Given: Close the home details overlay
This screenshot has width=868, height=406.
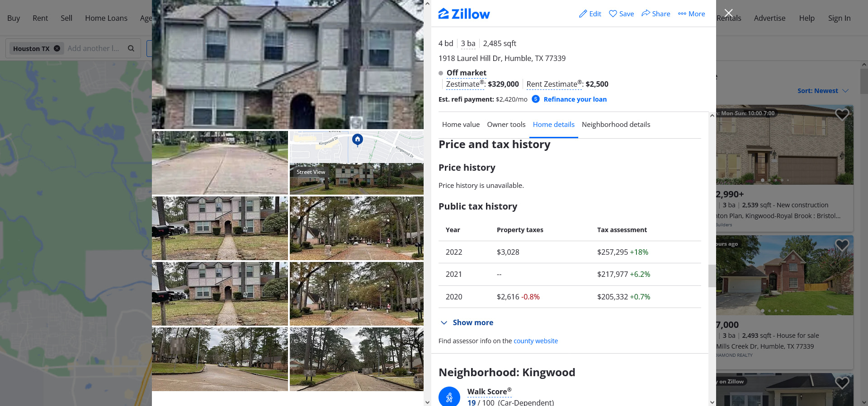Looking at the screenshot, I should coord(728,13).
